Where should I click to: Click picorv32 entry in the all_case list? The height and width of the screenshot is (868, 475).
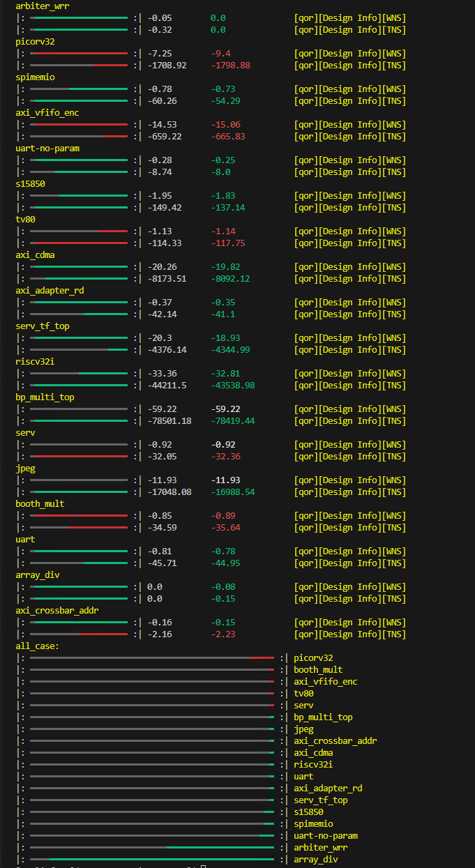click(313, 658)
